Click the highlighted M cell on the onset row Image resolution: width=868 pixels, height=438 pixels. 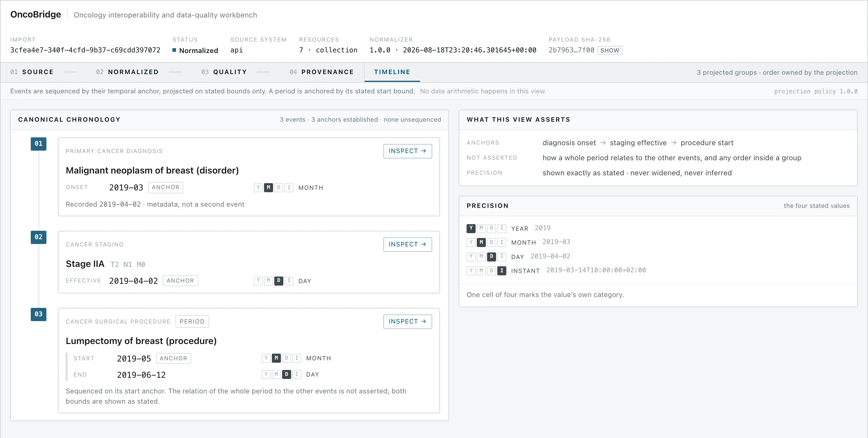point(268,188)
